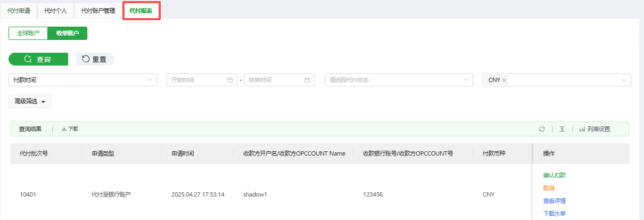This screenshot has height=220, width=644.
Task: Click the 开始时间 start date field
Action: pos(202,80)
